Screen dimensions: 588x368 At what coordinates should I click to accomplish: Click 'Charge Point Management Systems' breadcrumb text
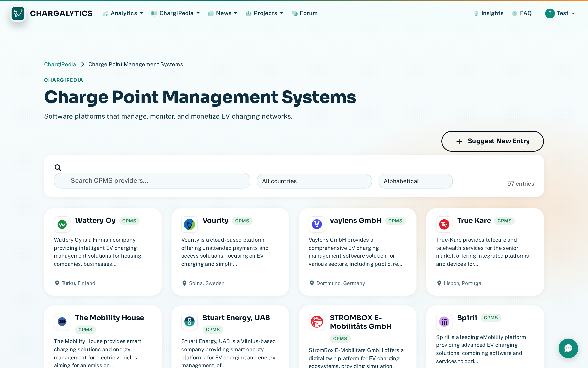136,64
